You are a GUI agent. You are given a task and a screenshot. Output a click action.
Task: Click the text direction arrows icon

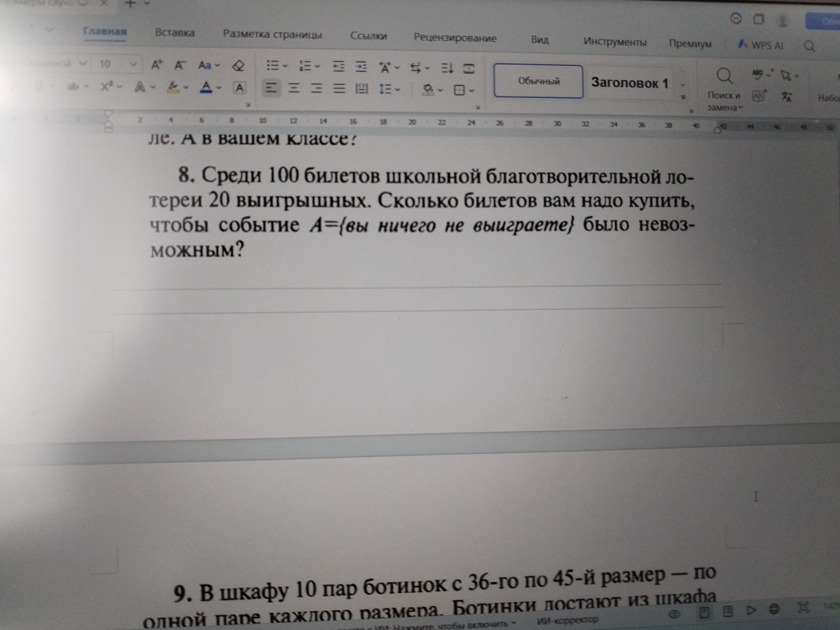[x=416, y=68]
